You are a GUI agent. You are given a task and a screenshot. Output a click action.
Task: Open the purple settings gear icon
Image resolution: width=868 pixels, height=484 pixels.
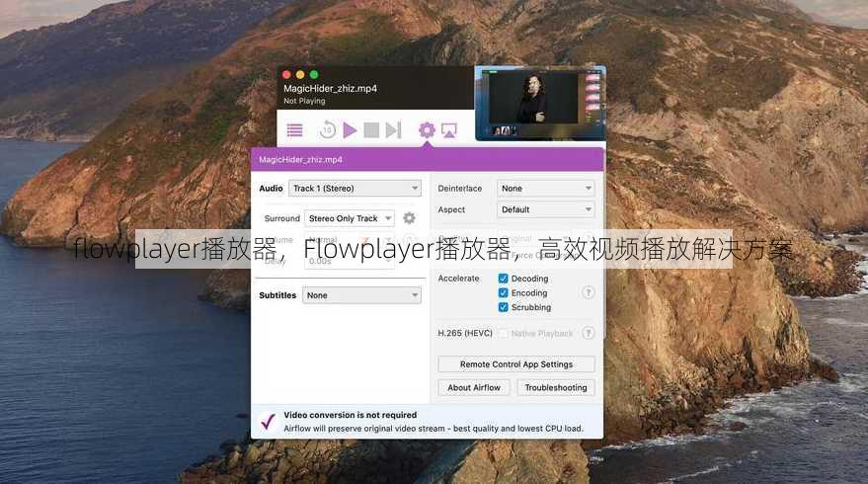(427, 130)
